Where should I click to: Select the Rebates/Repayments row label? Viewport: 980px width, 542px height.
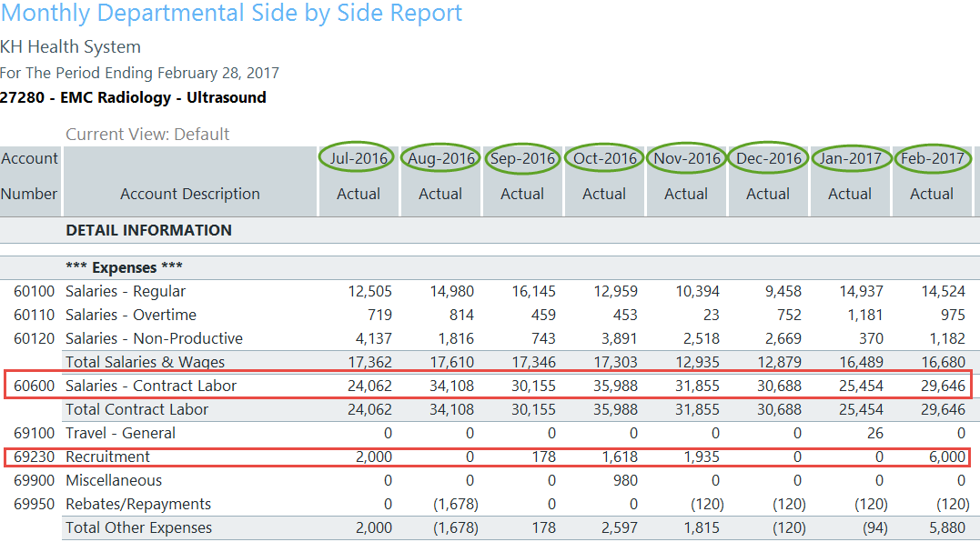pyautogui.click(x=138, y=504)
